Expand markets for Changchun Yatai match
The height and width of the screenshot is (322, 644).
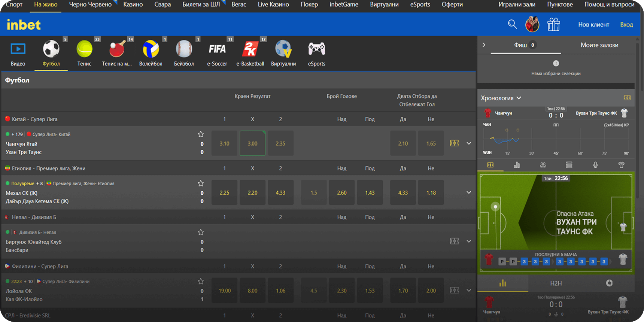click(469, 143)
